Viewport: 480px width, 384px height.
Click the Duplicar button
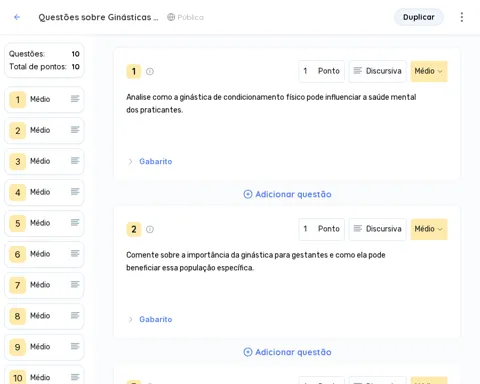(x=419, y=17)
